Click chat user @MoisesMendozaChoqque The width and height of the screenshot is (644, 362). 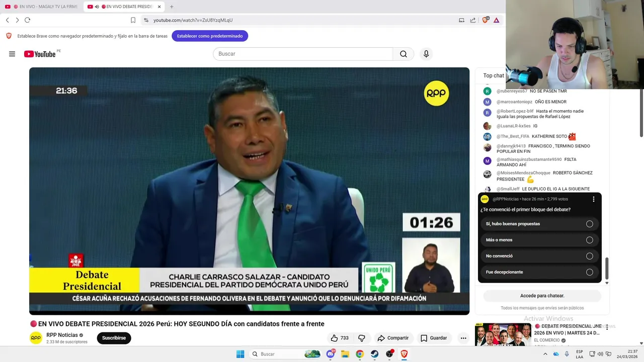523,173
